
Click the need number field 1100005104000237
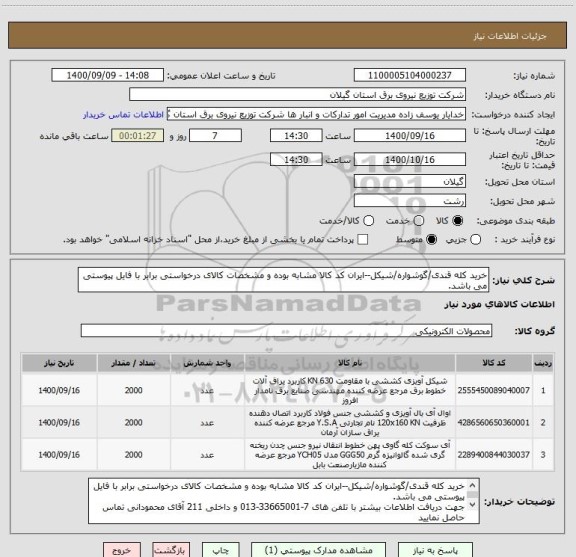click(410, 75)
